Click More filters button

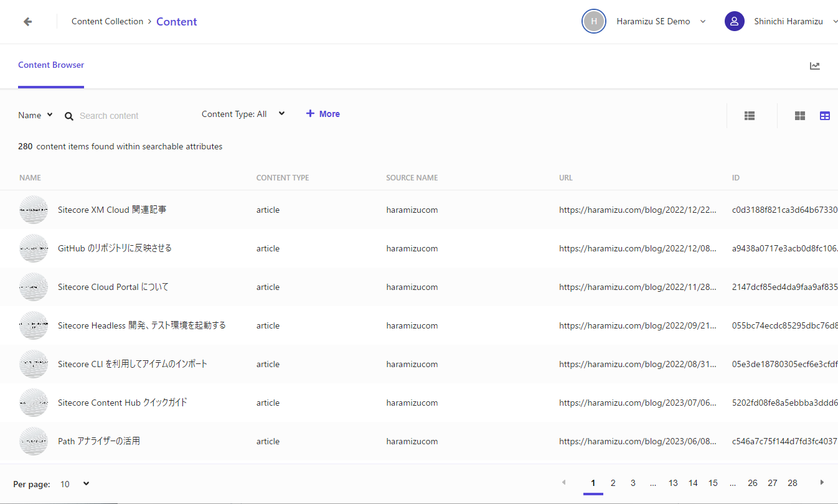point(322,114)
